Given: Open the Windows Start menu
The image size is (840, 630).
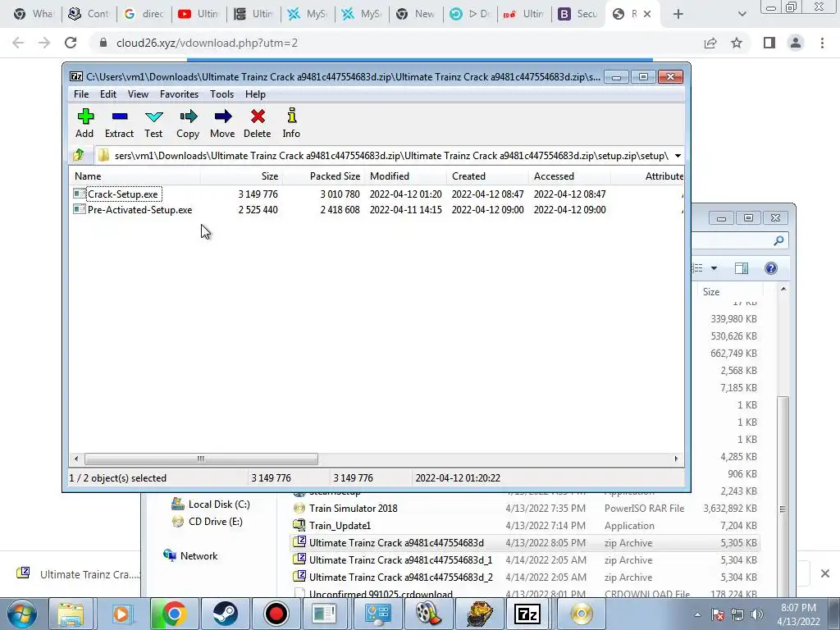Looking at the screenshot, I should [22, 614].
